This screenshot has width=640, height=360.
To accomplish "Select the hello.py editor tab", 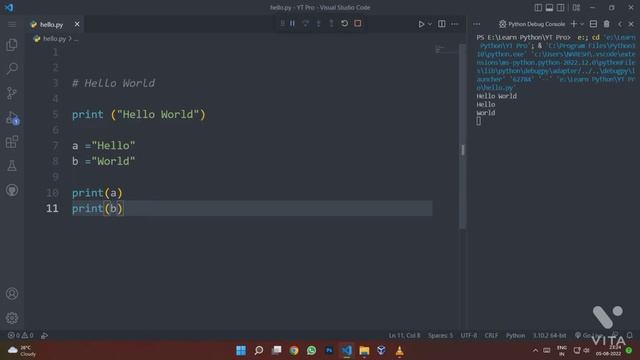I will coord(51,24).
